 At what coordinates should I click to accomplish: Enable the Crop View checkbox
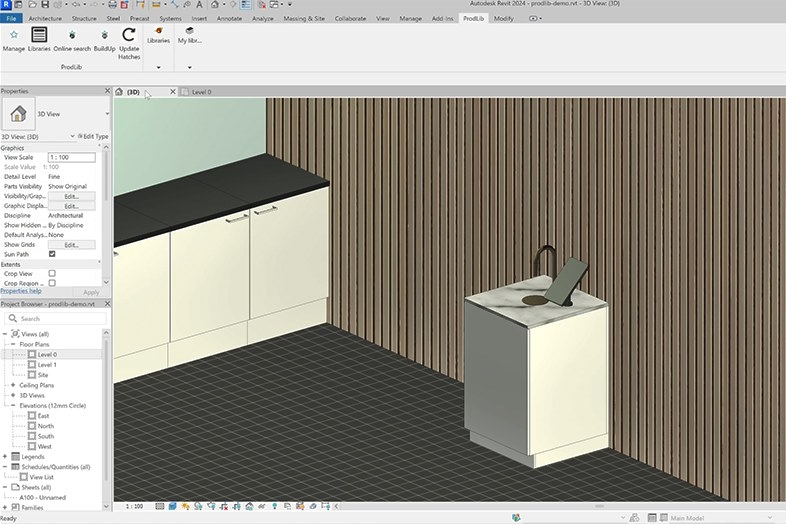52,274
